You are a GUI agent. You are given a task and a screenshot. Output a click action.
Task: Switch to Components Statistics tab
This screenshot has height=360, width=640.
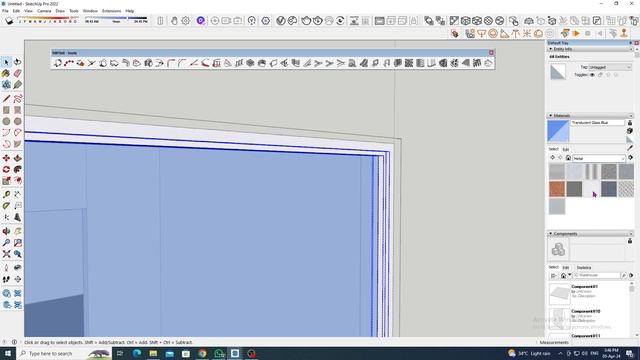[584, 268]
